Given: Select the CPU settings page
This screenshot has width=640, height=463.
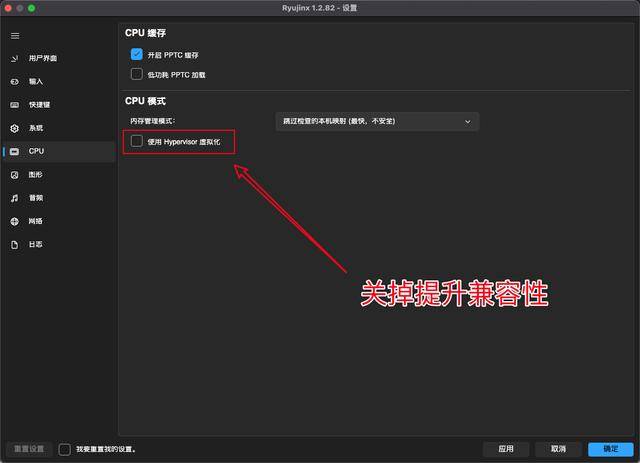Looking at the screenshot, I should coord(60,151).
